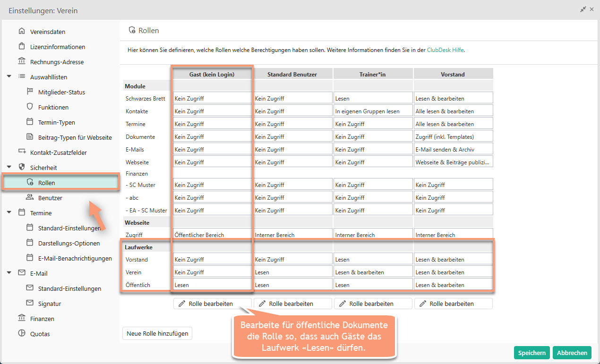Click the Termine calendar icon in sidebar
600x364 pixels.
[21, 213]
